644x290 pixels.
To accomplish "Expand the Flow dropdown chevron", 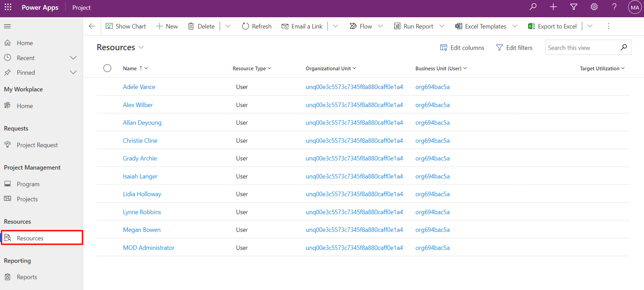I will tap(380, 26).
